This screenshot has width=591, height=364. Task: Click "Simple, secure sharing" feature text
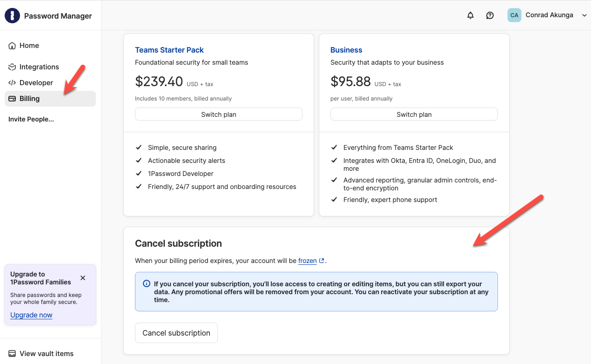182,148
